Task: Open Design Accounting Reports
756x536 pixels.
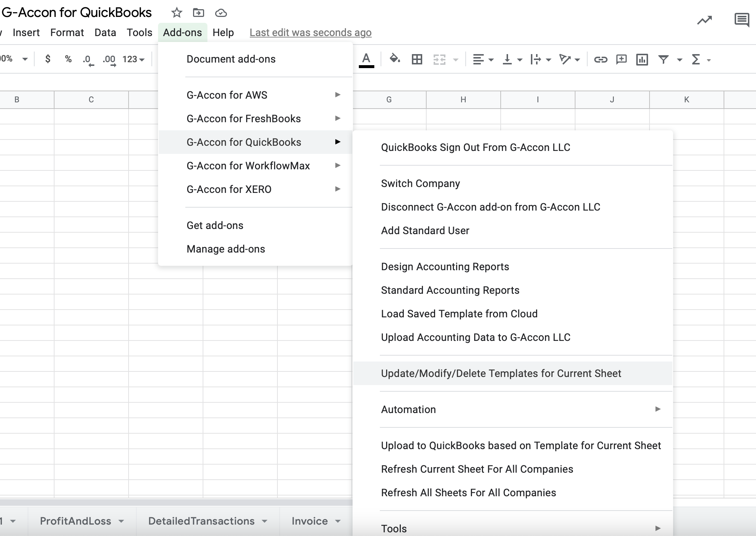Action: coord(513,267)
